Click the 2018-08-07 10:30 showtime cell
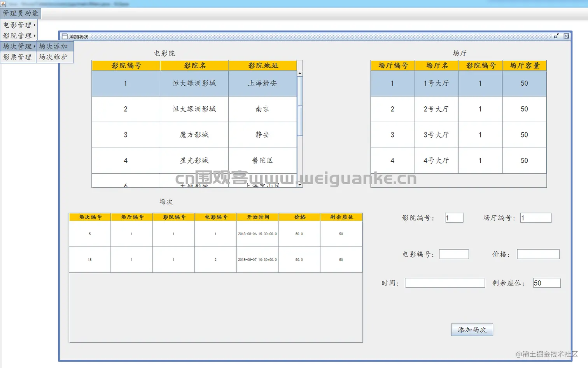Screen dimensions: 588x368 click(x=257, y=260)
